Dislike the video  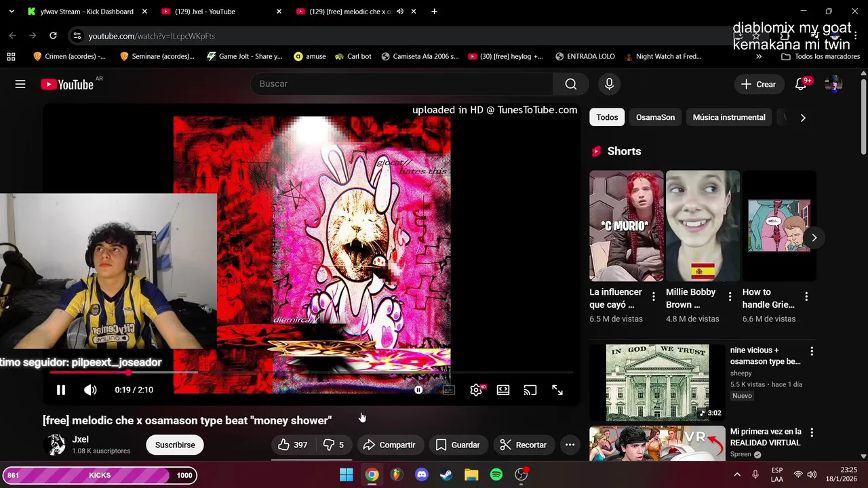pos(333,445)
